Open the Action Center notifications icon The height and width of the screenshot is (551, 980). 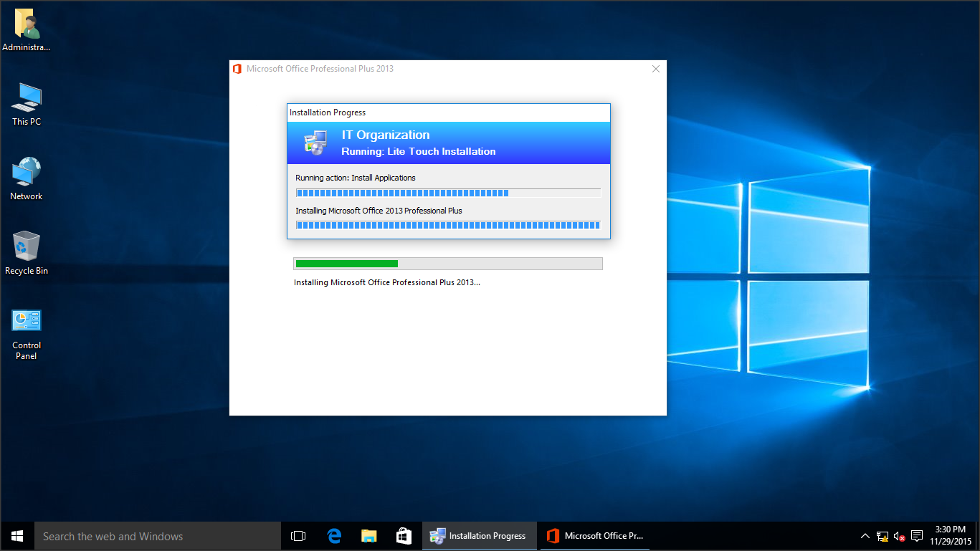click(916, 536)
